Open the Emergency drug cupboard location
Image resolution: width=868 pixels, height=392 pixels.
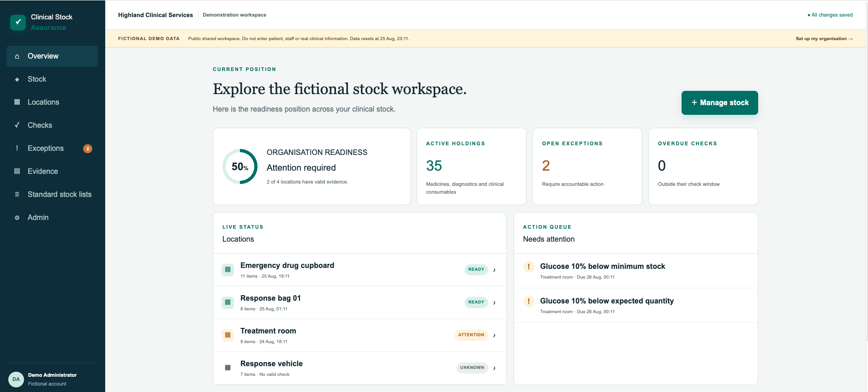(359, 270)
